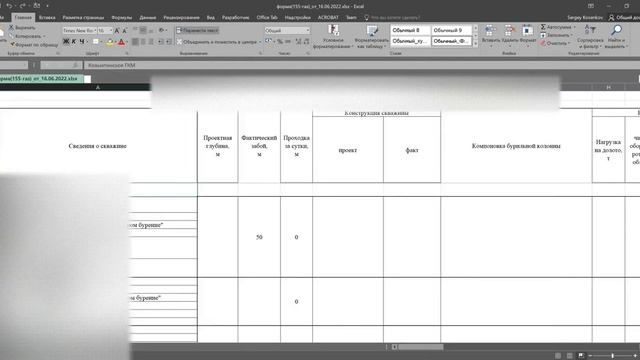The height and width of the screenshot is (360, 640).
Task: Open the Очистить clear dropdown
Action: tap(556, 43)
